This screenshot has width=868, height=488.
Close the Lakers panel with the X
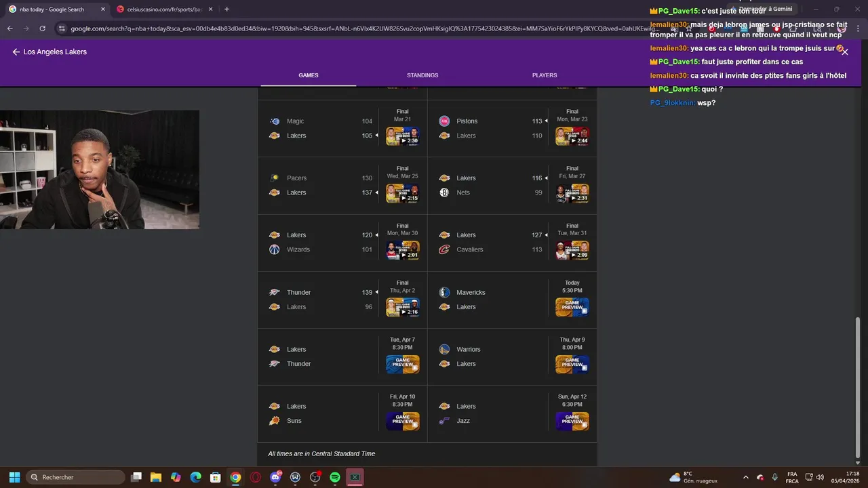[845, 52]
